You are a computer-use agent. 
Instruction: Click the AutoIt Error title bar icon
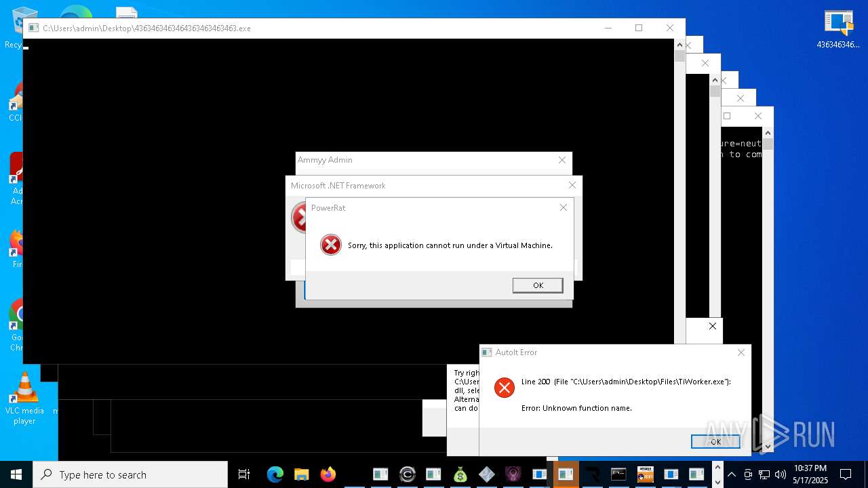tap(487, 352)
